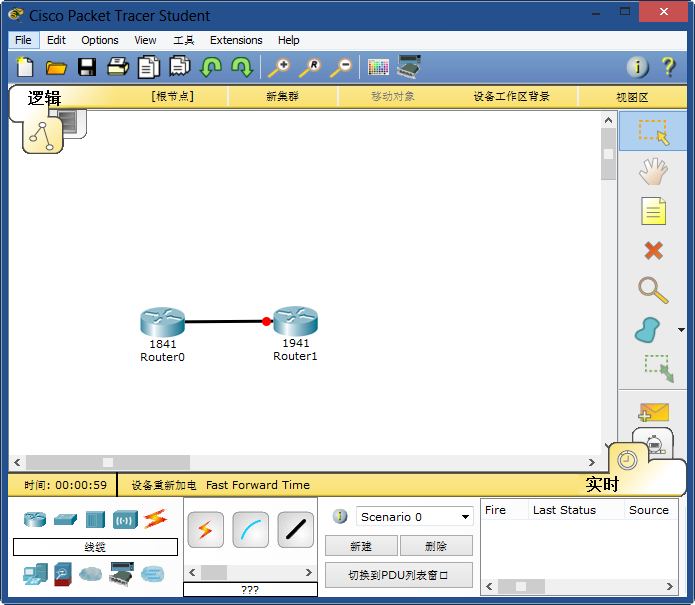Click the 删除 scenario button
The width and height of the screenshot is (695, 605).
(x=436, y=546)
